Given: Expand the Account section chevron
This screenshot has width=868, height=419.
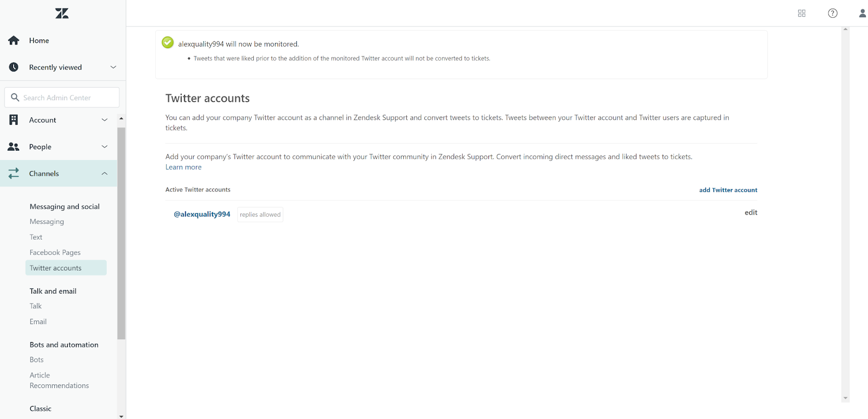Looking at the screenshot, I should point(105,120).
